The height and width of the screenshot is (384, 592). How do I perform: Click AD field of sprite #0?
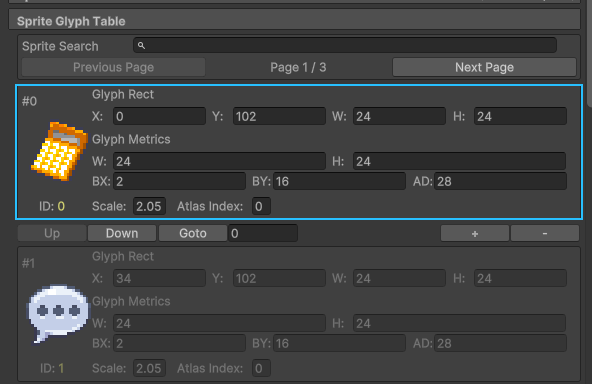point(500,181)
